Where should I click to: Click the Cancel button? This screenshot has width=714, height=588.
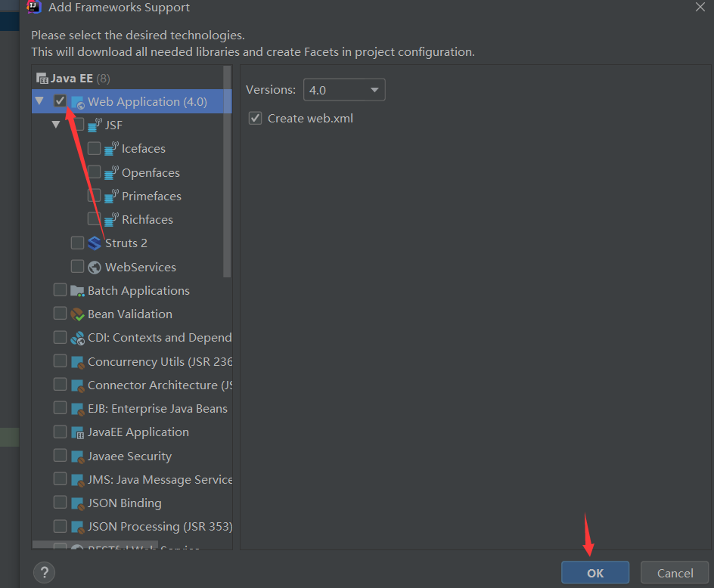tap(675, 573)
